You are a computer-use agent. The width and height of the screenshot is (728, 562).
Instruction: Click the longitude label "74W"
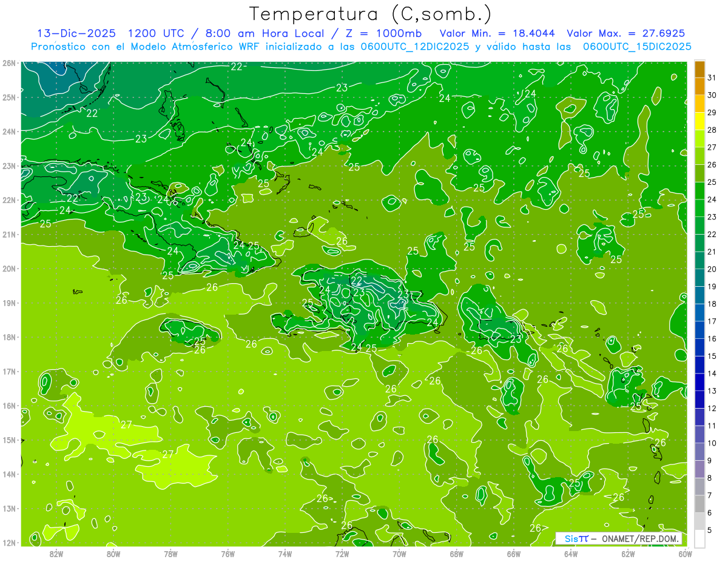click(285, 554)
